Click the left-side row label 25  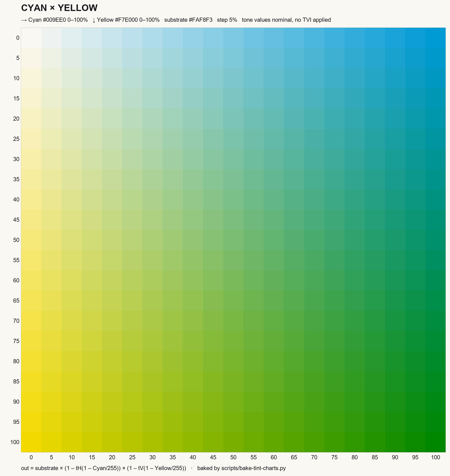click(x=16, y=139)
